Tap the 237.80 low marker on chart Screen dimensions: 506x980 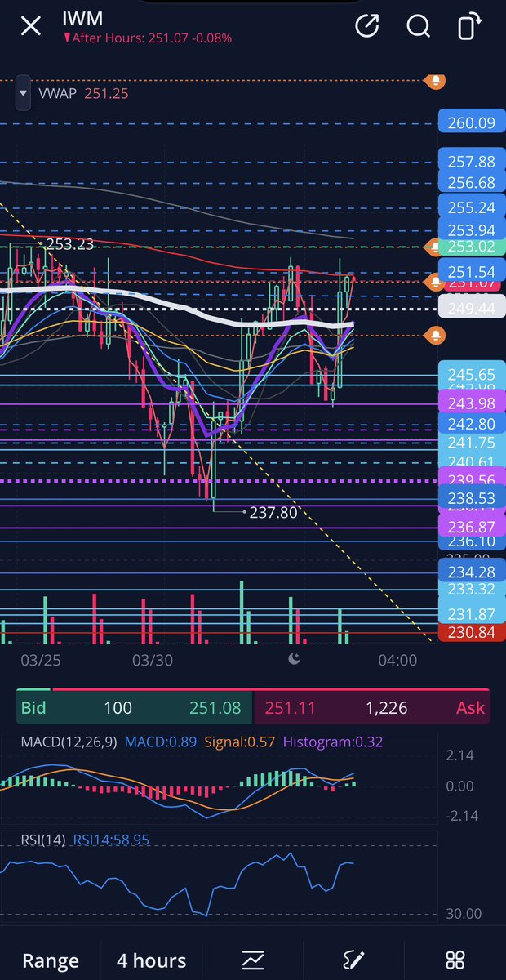(x=274, y=513)
